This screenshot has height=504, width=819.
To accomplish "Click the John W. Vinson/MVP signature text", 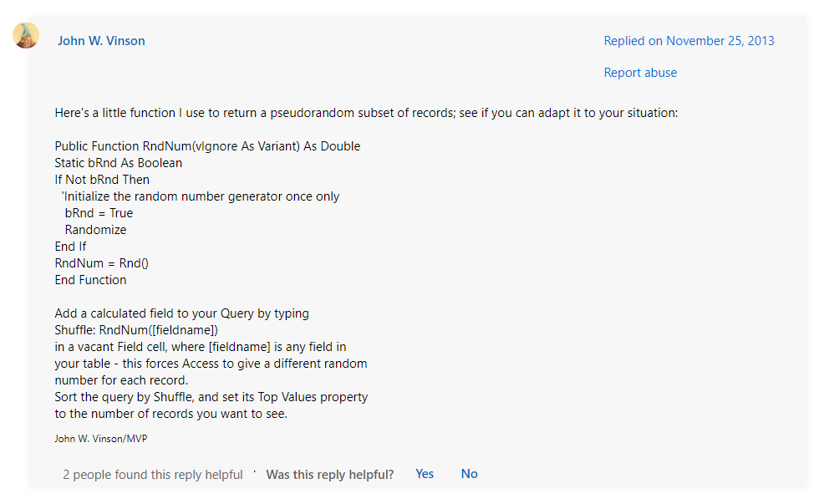I will point(101,439).
